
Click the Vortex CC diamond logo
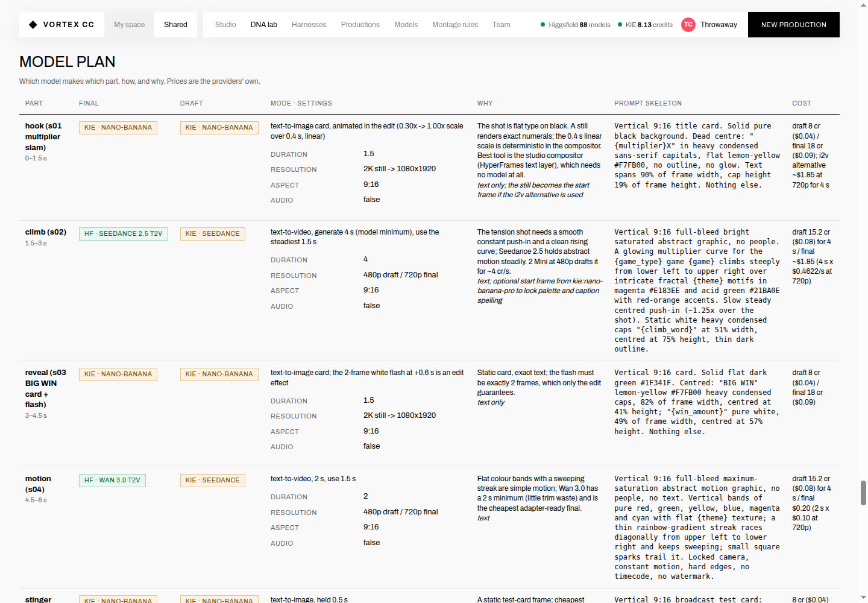point(33,25)
